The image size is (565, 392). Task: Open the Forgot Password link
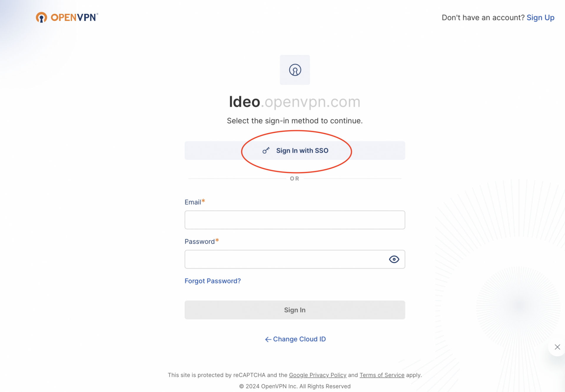[213, 281]
